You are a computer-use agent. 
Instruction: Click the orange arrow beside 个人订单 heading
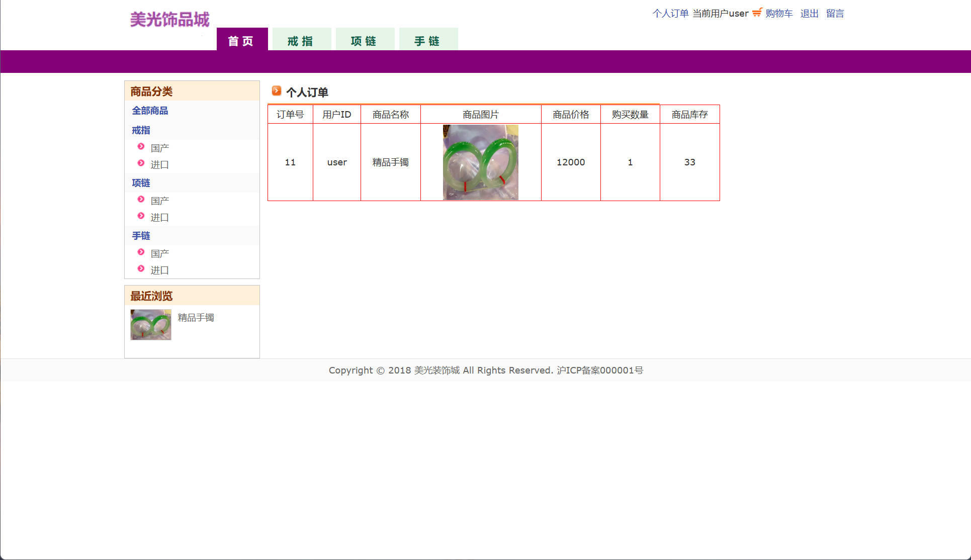276,91
